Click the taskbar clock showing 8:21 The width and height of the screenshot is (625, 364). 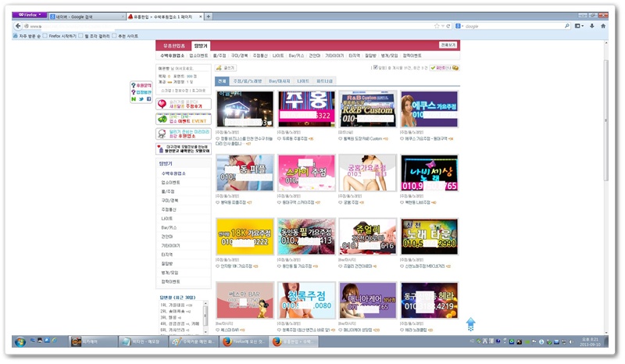click(590, 341)
